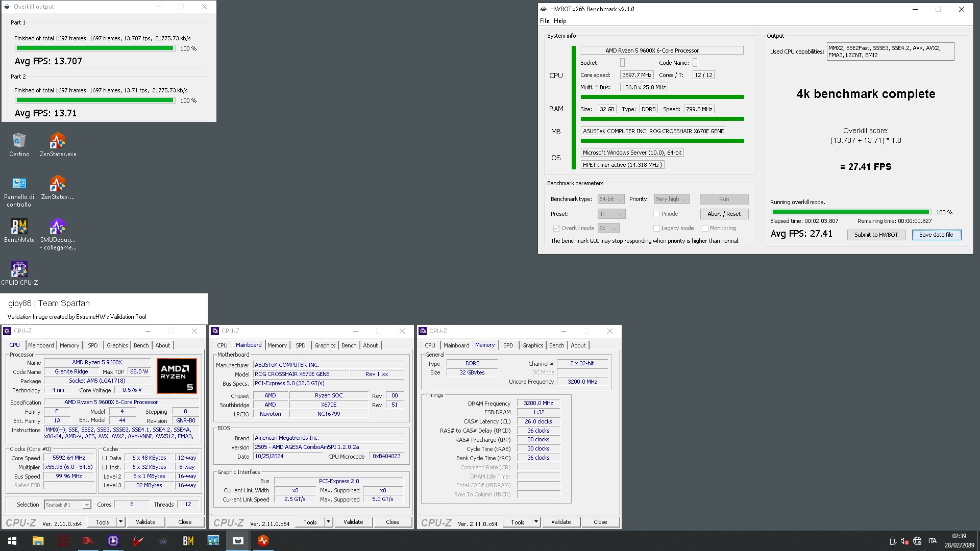Click the dark cat-face taskbar icon
980x551 pixels.
click(x=163, y=541)
